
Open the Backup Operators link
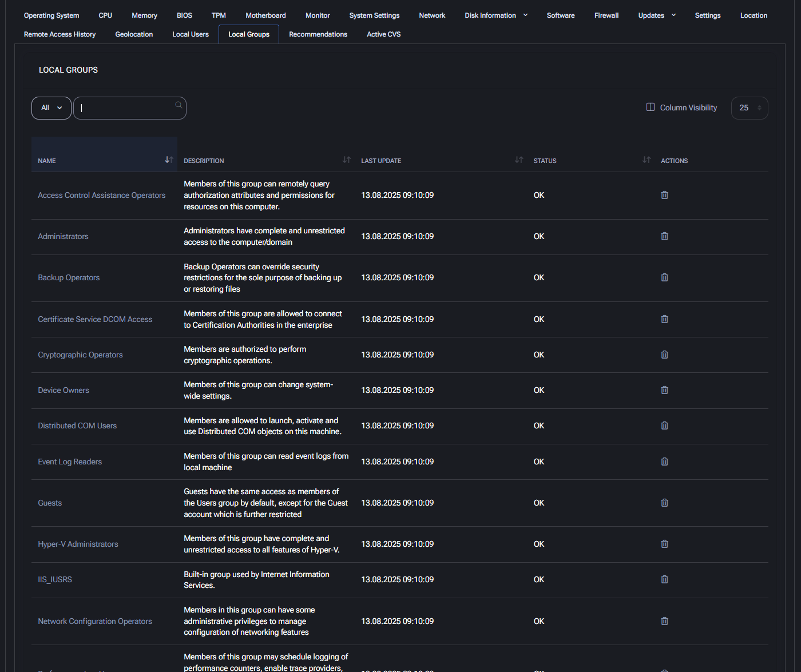[x=69, y=277]
